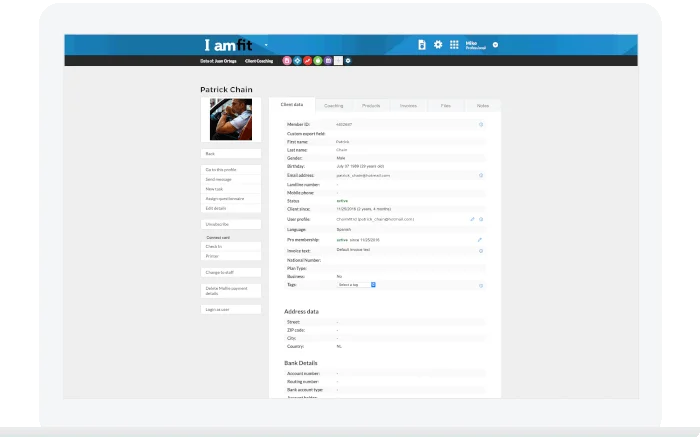Viewport: 700px width, 437px height.
Task: Click the document icon in header
Action: pos(422,45)
